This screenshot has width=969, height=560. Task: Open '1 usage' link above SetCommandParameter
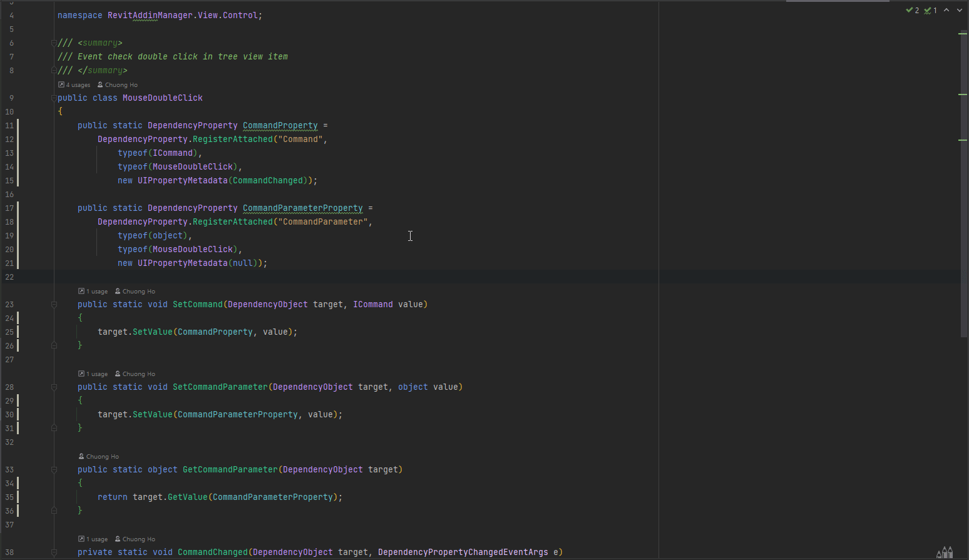pyautogui.click(x=97, y=374)
